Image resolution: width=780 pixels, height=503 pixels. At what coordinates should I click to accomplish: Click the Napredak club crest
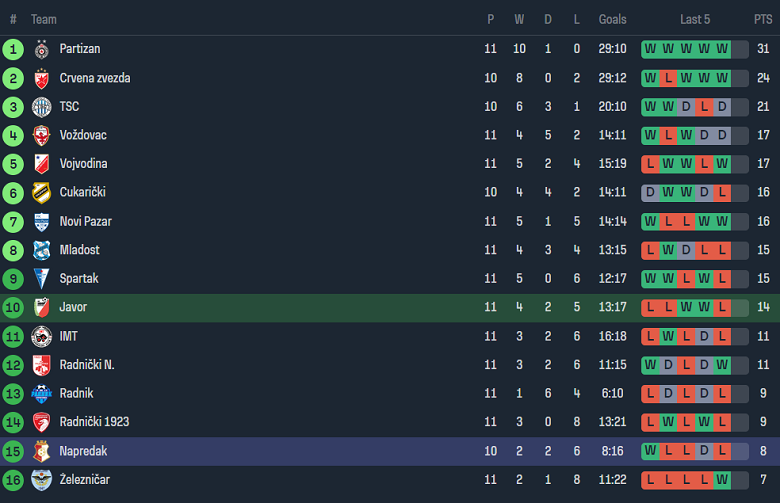(41, 452)
